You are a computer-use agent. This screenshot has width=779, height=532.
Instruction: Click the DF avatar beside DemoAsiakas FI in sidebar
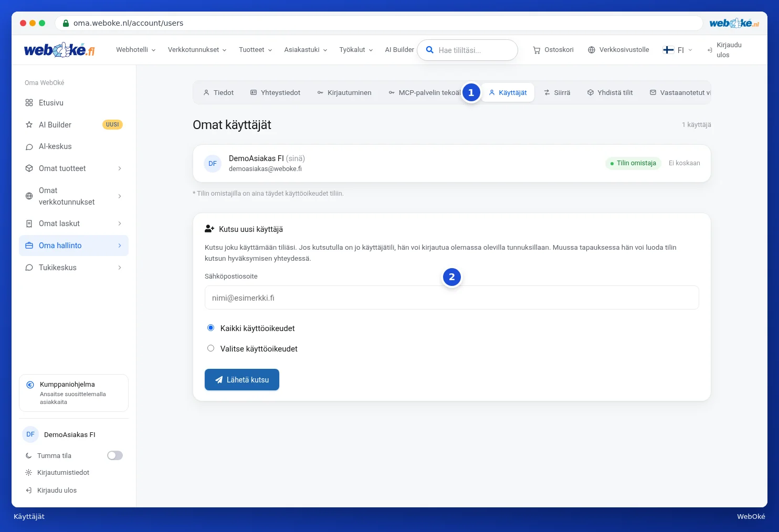pyautogui.click(x=30, y=434)
